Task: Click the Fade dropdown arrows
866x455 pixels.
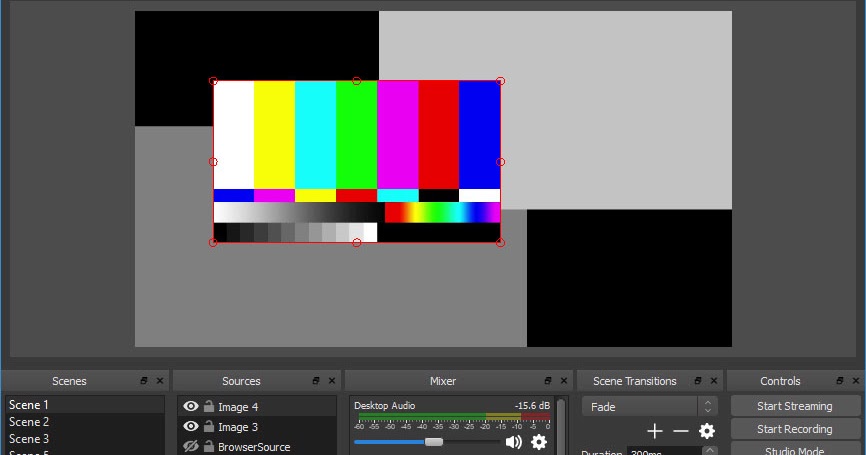Action: click(707, 406)
